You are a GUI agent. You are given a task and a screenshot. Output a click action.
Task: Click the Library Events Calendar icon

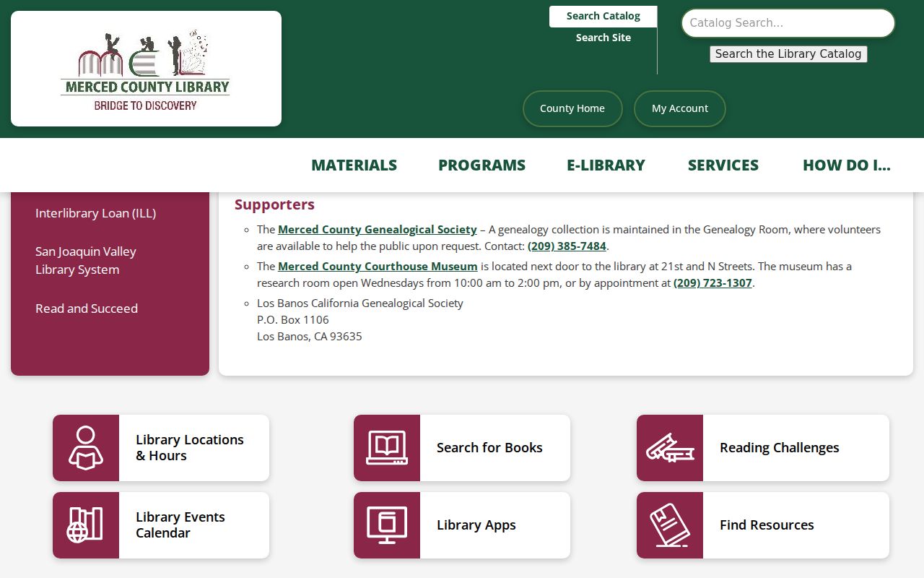tap(86, 525)
